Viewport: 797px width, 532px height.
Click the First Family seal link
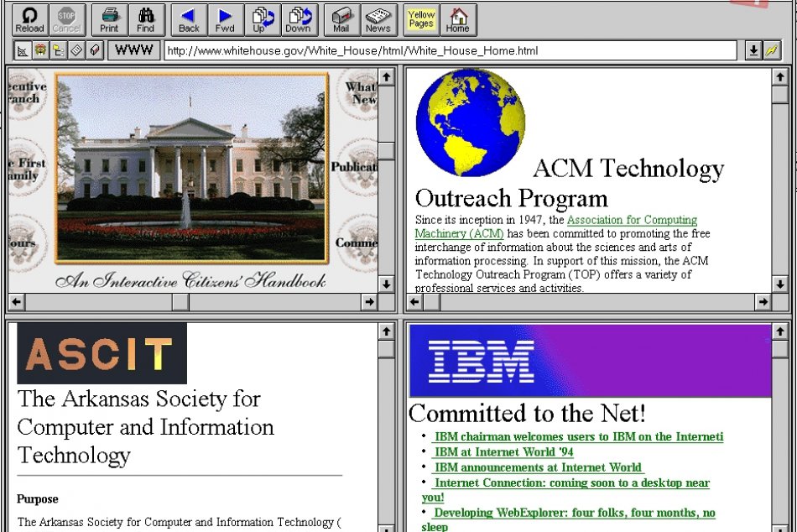[x=27, y=169]
